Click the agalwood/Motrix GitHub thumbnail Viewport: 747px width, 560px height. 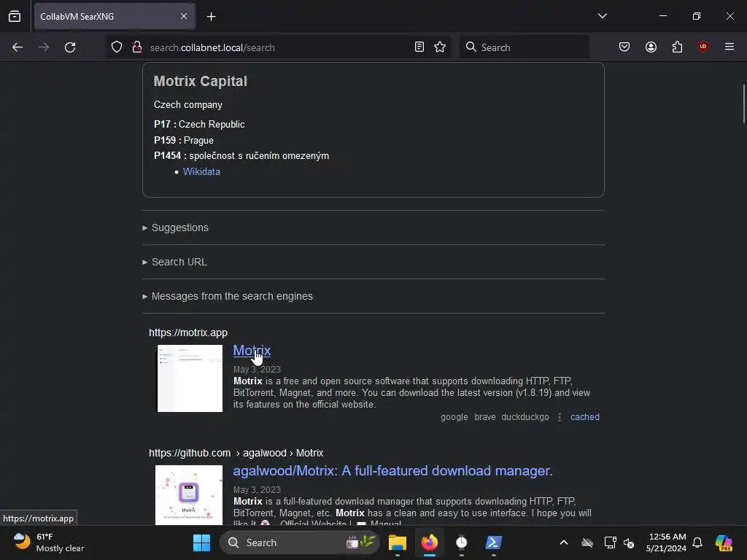coord(189,495)
